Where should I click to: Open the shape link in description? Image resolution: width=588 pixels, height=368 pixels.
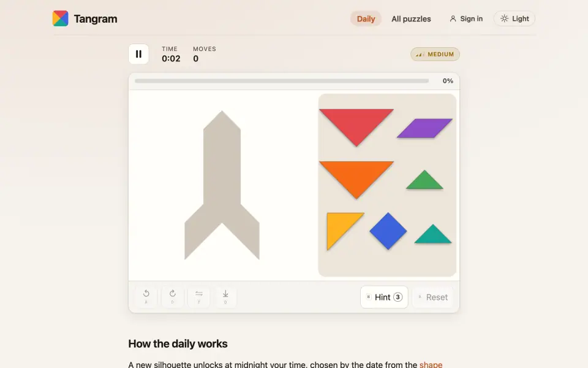(431, 364)
